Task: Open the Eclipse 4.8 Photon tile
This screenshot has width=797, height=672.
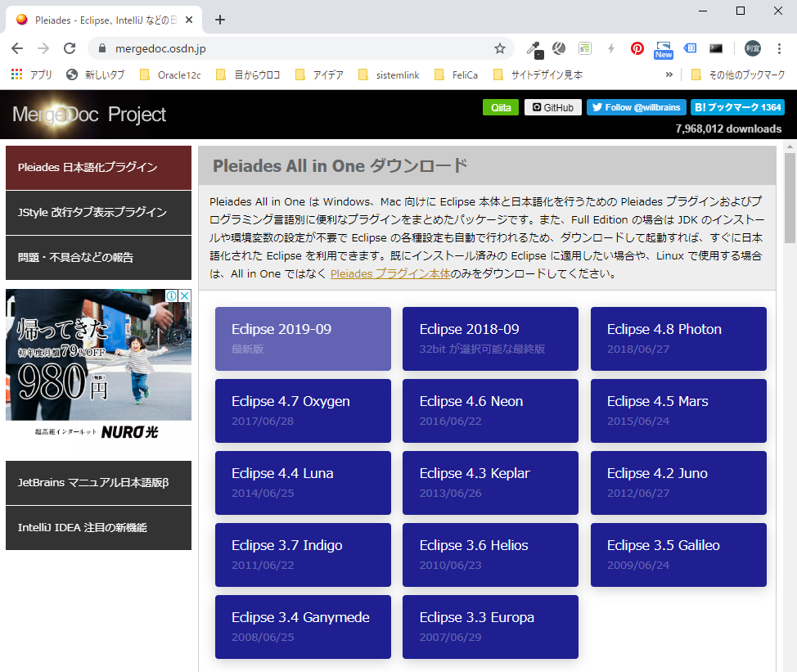Action: tap(678, 339)
